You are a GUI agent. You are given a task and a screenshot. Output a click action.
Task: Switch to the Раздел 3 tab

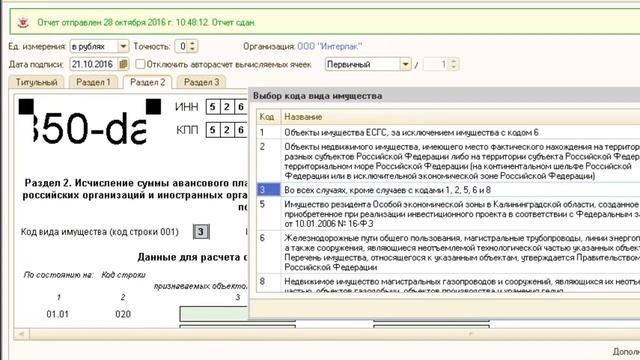click(201, 82)
